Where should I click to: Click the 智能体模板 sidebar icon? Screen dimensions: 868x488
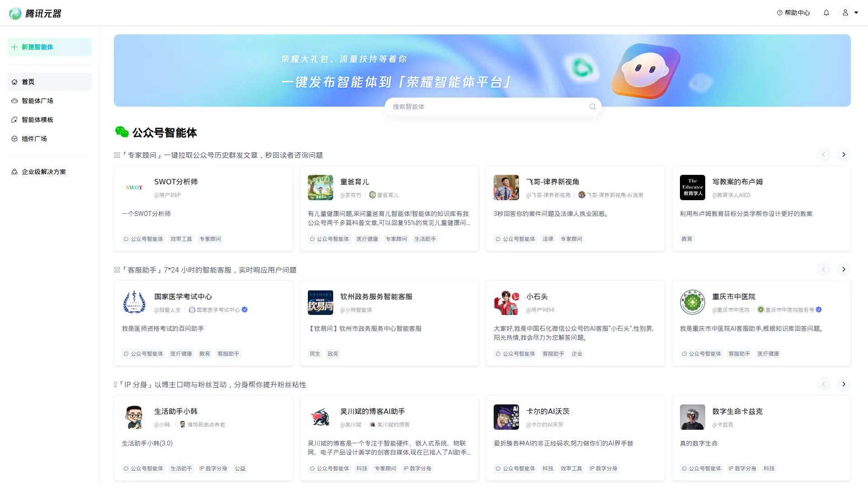tap(14, 120)
